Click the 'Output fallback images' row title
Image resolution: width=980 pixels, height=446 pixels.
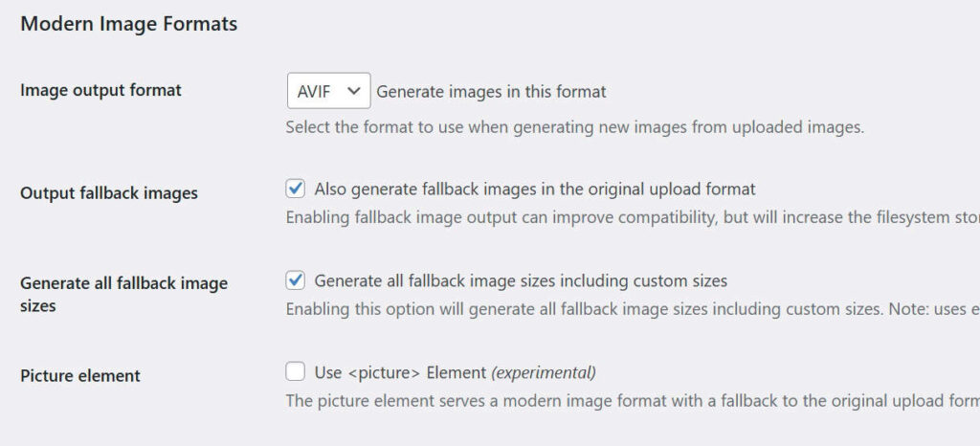click(109, 193)
